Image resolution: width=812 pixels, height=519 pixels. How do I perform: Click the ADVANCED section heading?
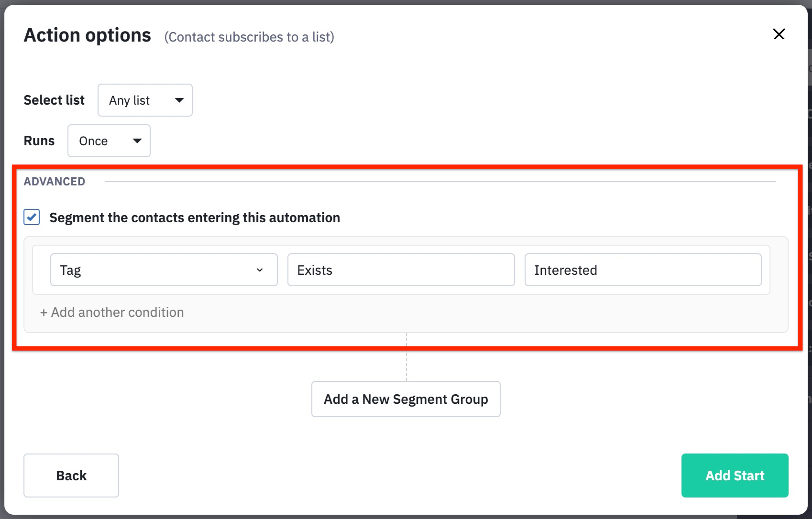click(55, 182)
